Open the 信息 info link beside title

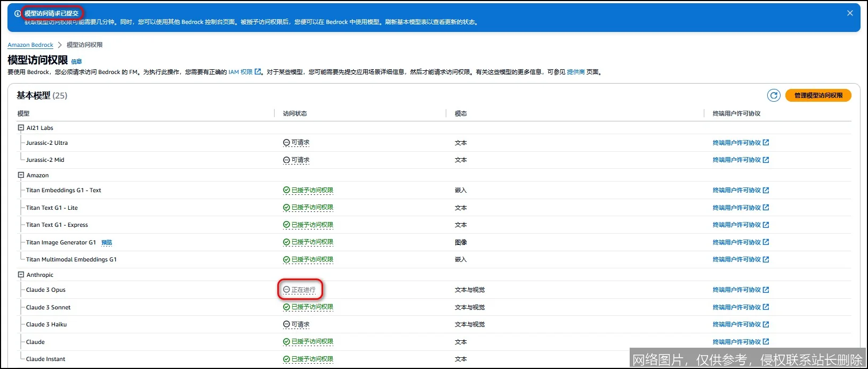coord(77,61)
